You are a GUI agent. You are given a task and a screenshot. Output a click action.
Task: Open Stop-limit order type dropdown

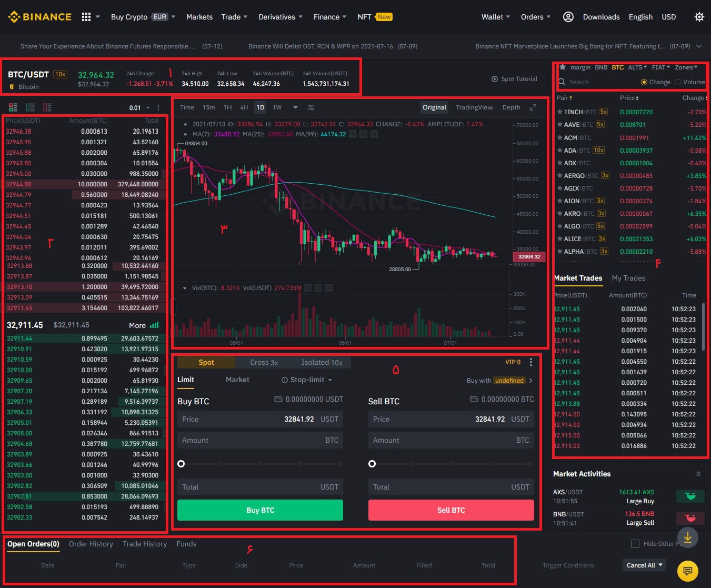[x=307, y=380]
